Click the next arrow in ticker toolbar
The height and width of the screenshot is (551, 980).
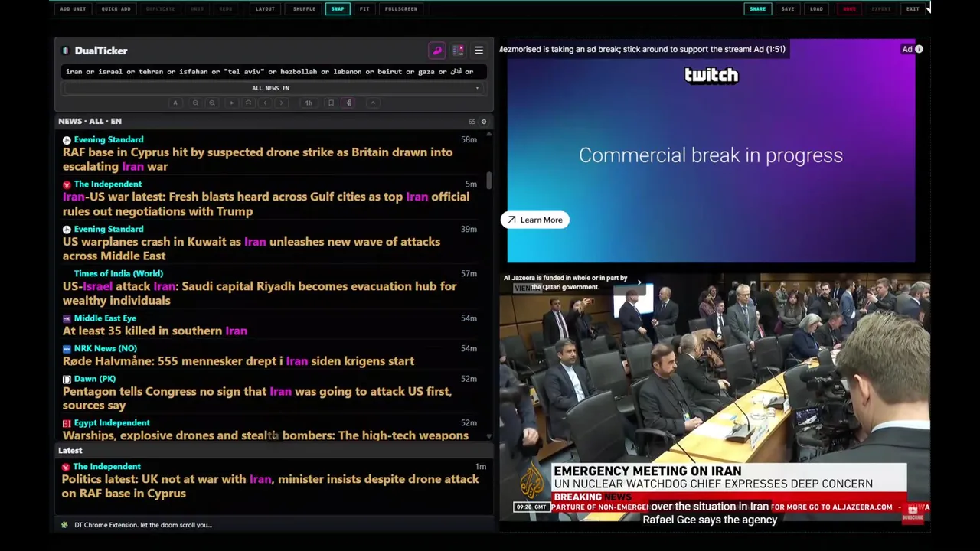pyautogui.click(x=282, y=103)
